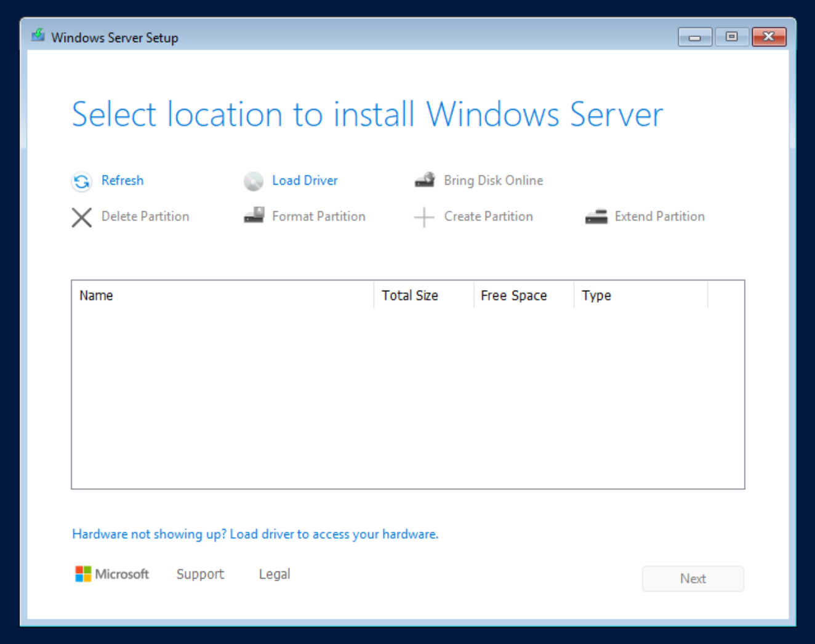This screenshot has height=644, width=815.
Task: Minimize the Windows Server Setup window
Action: [x=695, y=37]
